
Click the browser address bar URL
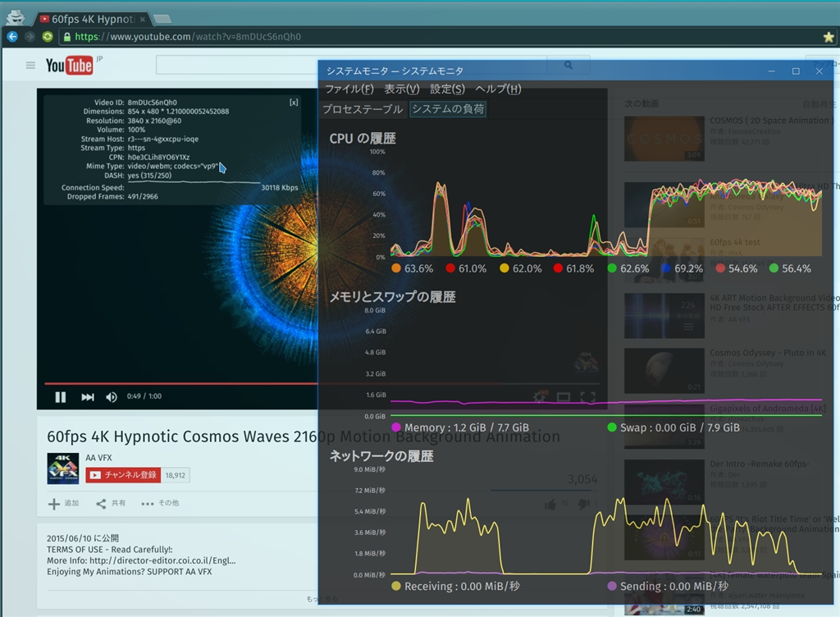pos(188,36)
